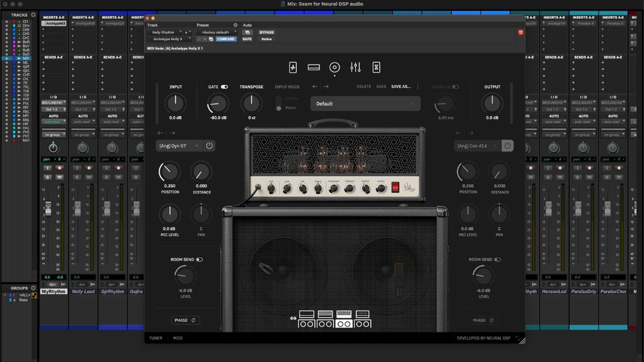The image size is (644, 362).
Task: Click the Input gain knob
Action: point(175,104)
